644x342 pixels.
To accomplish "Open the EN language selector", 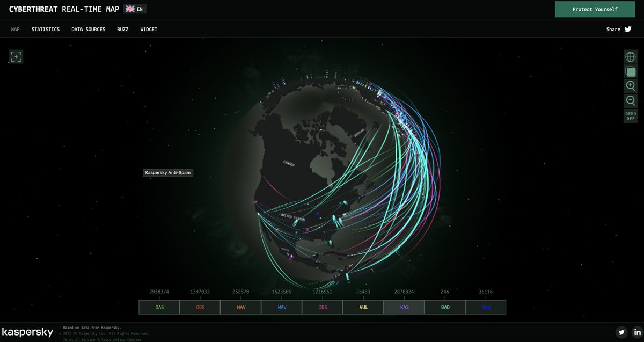I will (135, 9).
